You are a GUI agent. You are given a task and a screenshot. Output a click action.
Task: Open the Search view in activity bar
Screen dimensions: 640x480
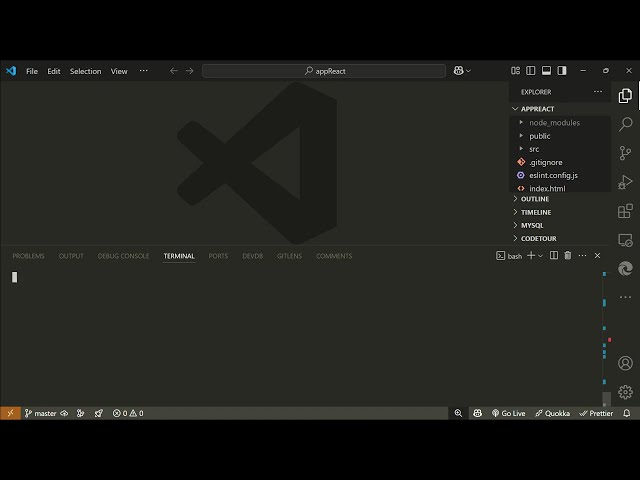tap(625, 124)
